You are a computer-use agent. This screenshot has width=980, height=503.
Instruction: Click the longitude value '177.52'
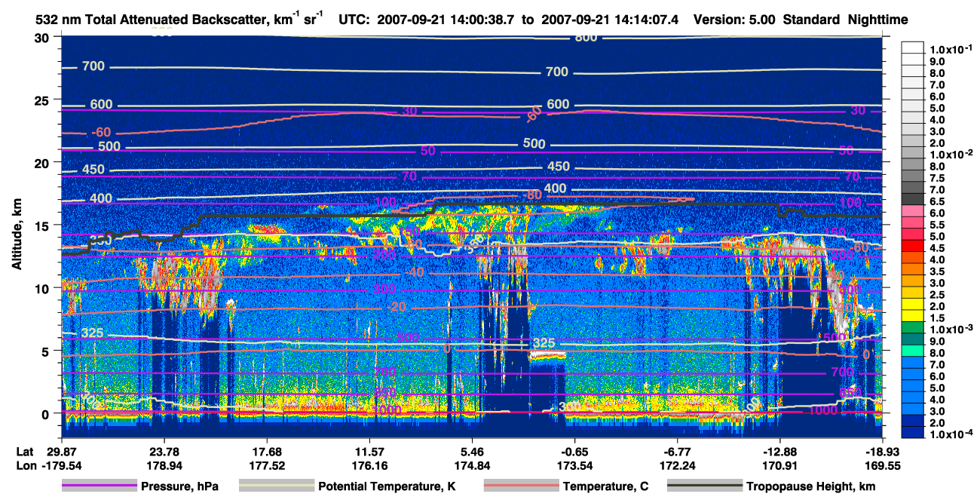[268, 465]
